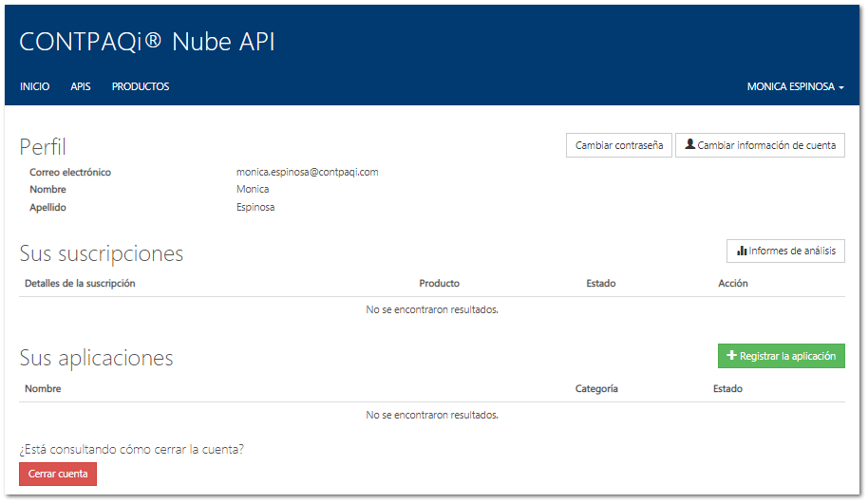Click the CONTPAQi® Nube API site title
Image resolution: width=868 pixels, height=503 pixels.
click(x=147, y=42)
